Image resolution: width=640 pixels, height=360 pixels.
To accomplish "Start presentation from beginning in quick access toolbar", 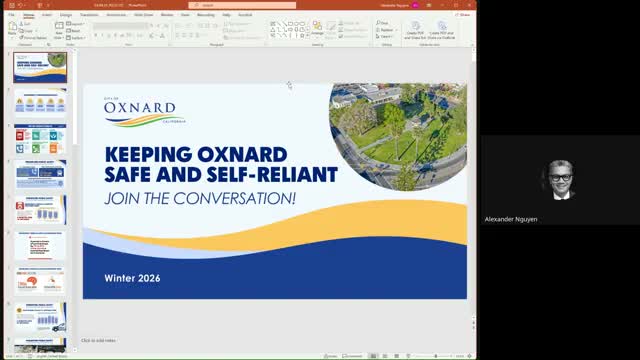I will coord(40,5).
